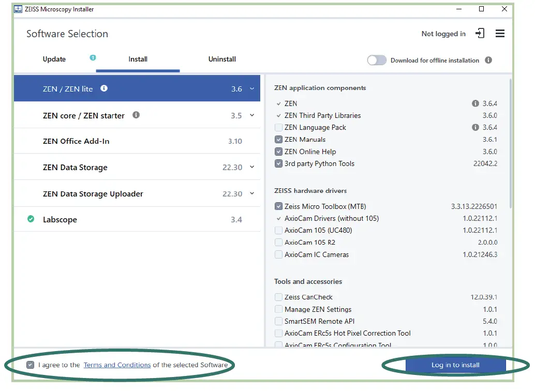Screen dimensions: 535x392
Task: Click info icon for offline installation download
Action: tap(488, 60)
